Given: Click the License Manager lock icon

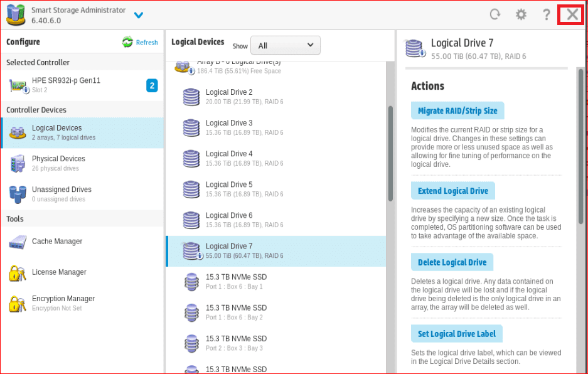Looking at the screenshot, I should click(x=17, y=273).
